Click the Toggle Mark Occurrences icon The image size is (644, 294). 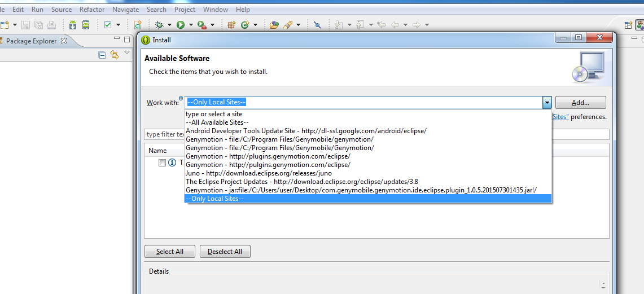[x=317, y=25]
